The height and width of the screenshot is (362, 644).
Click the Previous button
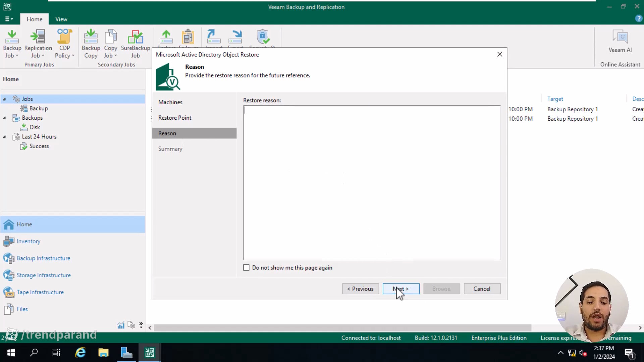tap(360, 289)
